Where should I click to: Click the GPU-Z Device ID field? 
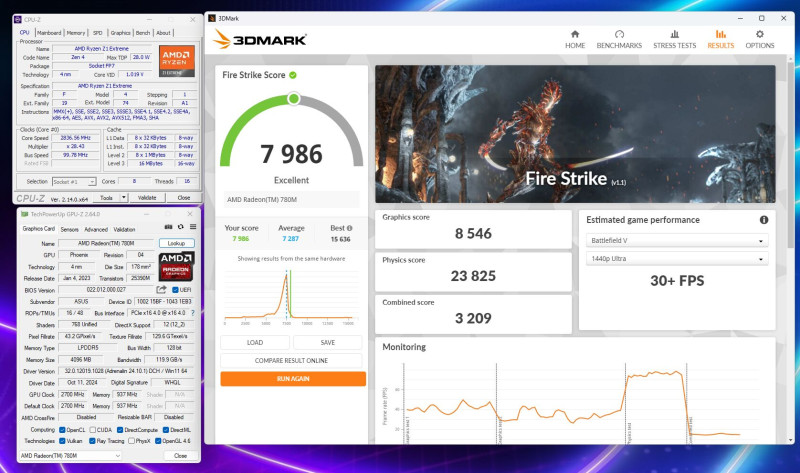[x=164, y=302]
